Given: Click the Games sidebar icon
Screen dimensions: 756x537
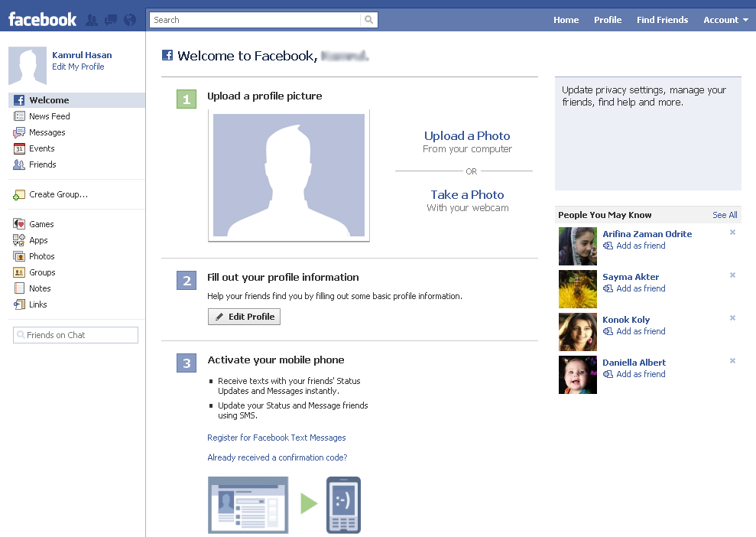Looking at the screenshot, I should click(x=19, y=224).
